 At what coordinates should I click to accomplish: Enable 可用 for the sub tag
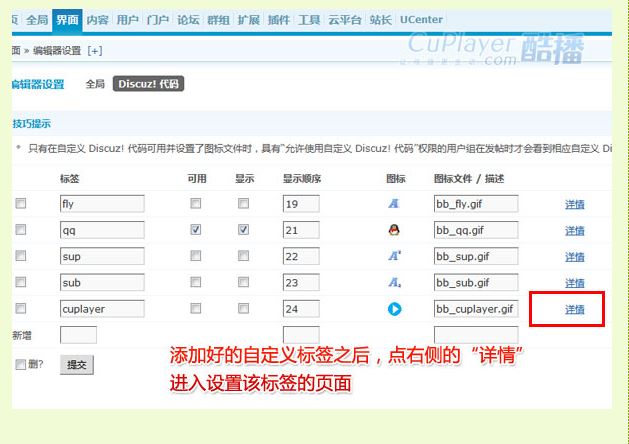click(x=196, y=282)
